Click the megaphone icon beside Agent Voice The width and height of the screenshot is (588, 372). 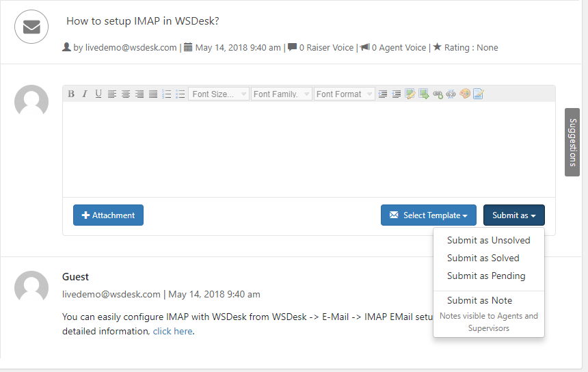(x=365, y=47)
